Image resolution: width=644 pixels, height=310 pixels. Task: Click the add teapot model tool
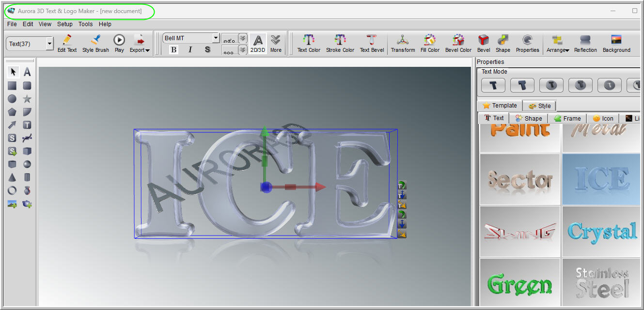click(x=27, y=204)
